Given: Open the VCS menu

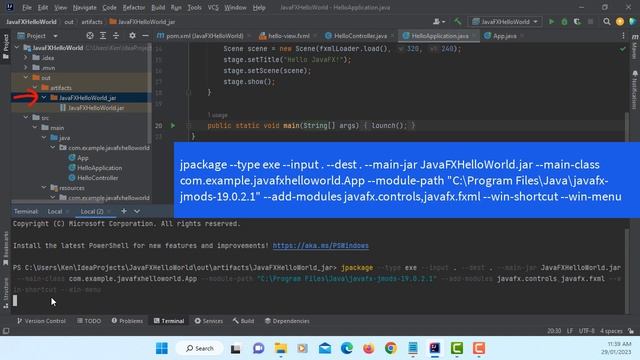Looking at the screenshot, I should [213, 7].
